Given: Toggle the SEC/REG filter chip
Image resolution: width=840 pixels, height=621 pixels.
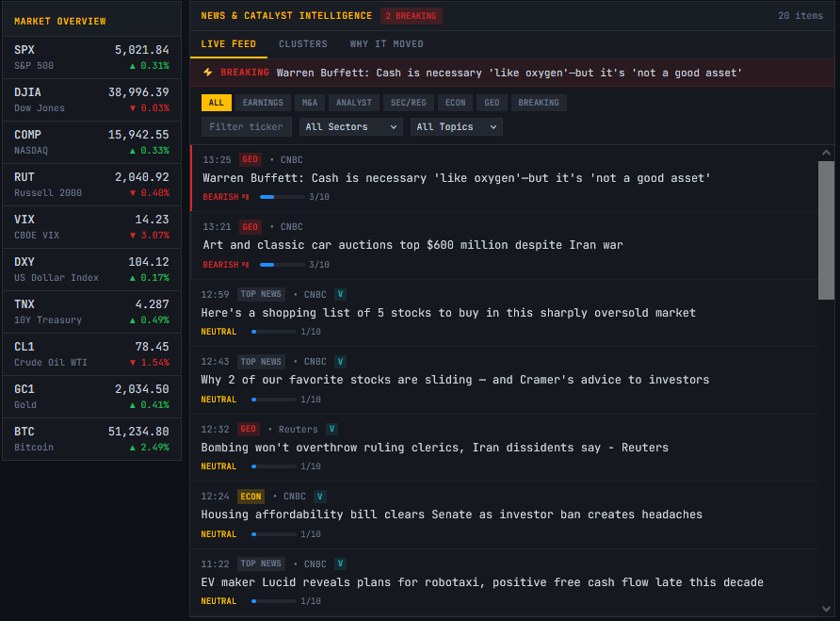Looking at the screenshot, I should point(408,103).
